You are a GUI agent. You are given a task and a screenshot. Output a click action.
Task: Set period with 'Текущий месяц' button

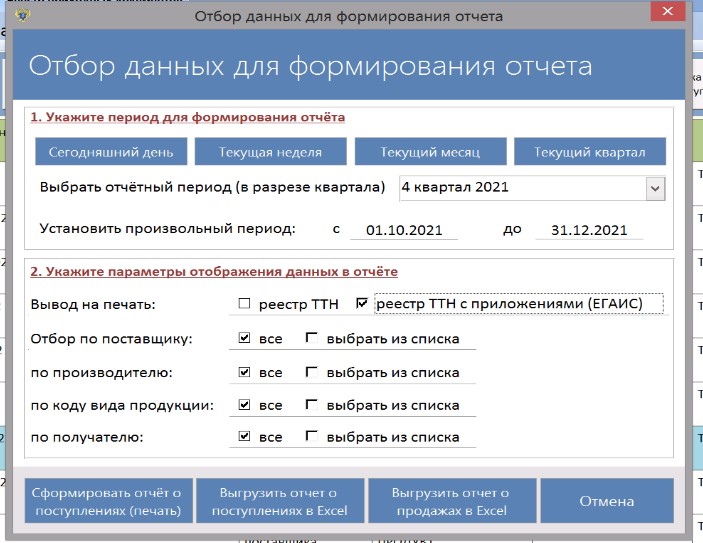point(430,152)
